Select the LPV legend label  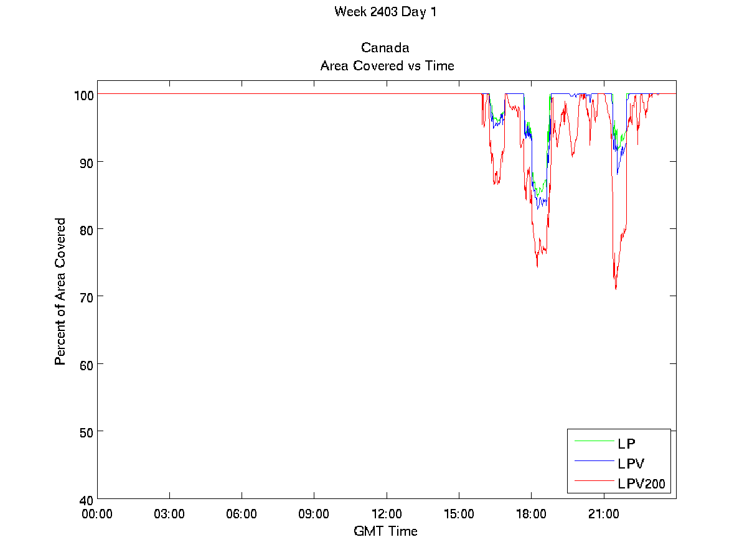[631, 464]
